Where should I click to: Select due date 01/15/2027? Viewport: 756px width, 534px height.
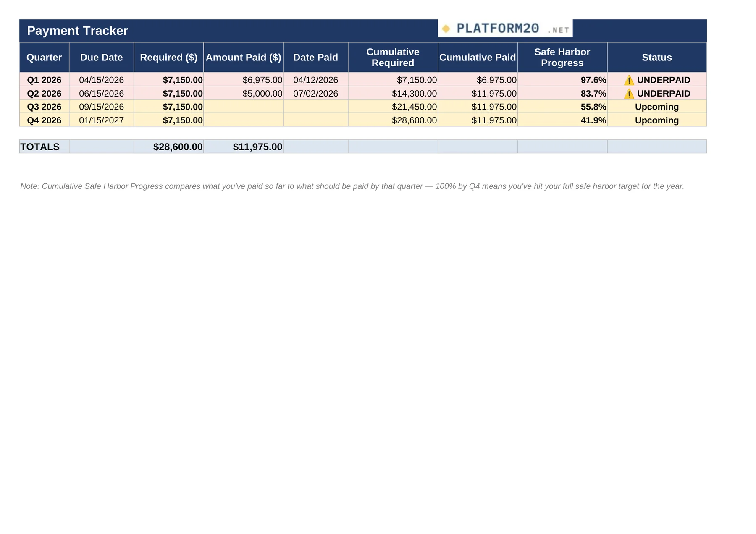click(x=101, y=120)
